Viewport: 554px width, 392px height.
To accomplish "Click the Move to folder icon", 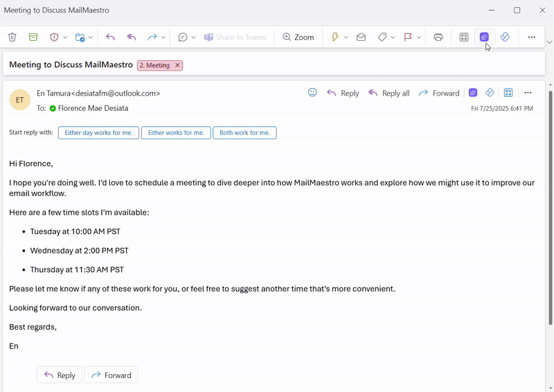I will click(80, 37).
